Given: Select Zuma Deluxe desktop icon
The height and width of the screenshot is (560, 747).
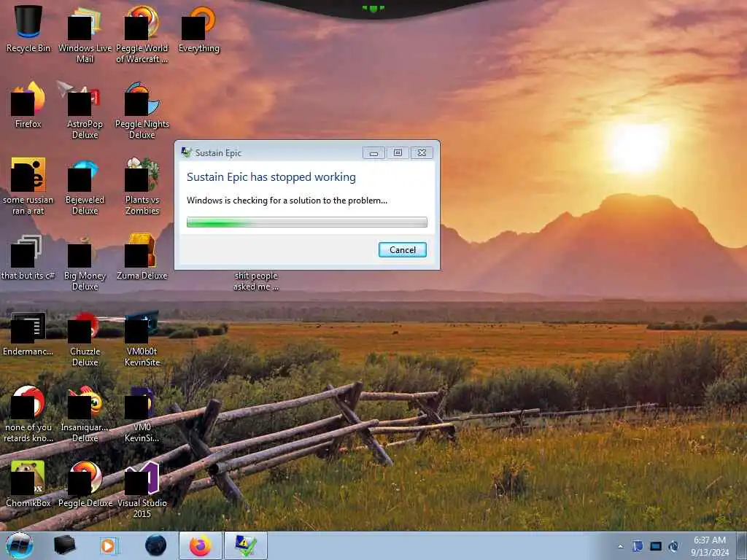Looking at the screenshot, I should (142, 256).
